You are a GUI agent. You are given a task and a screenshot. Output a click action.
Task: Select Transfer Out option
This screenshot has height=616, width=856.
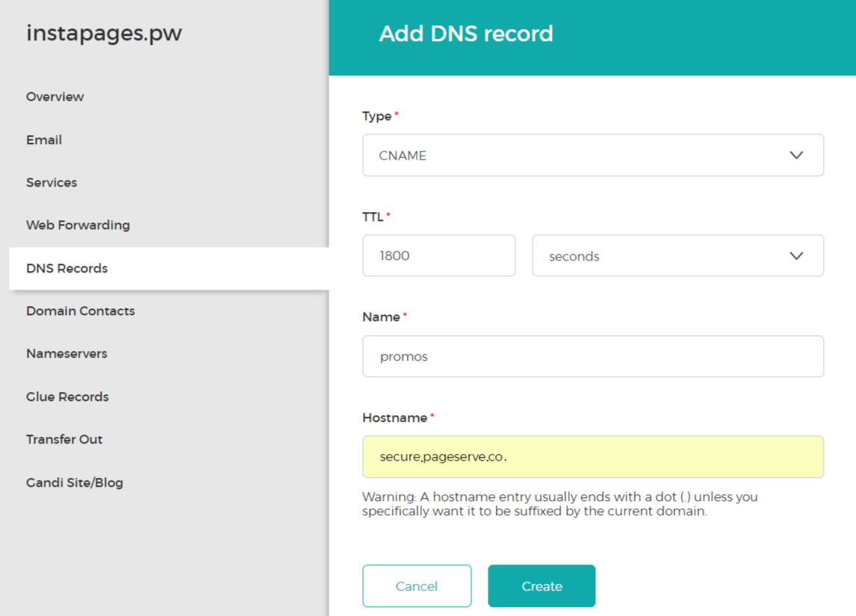[x=64, y=440]
